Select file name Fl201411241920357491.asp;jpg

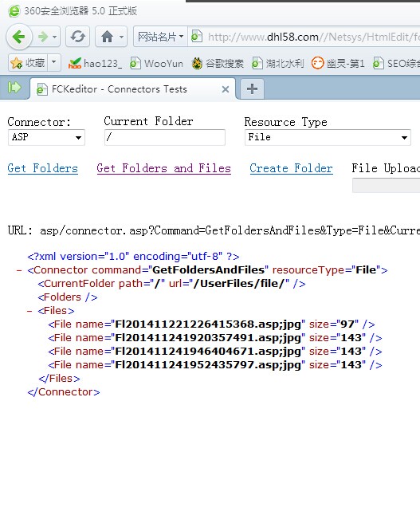pyautogui.click(x=208, y=338)
